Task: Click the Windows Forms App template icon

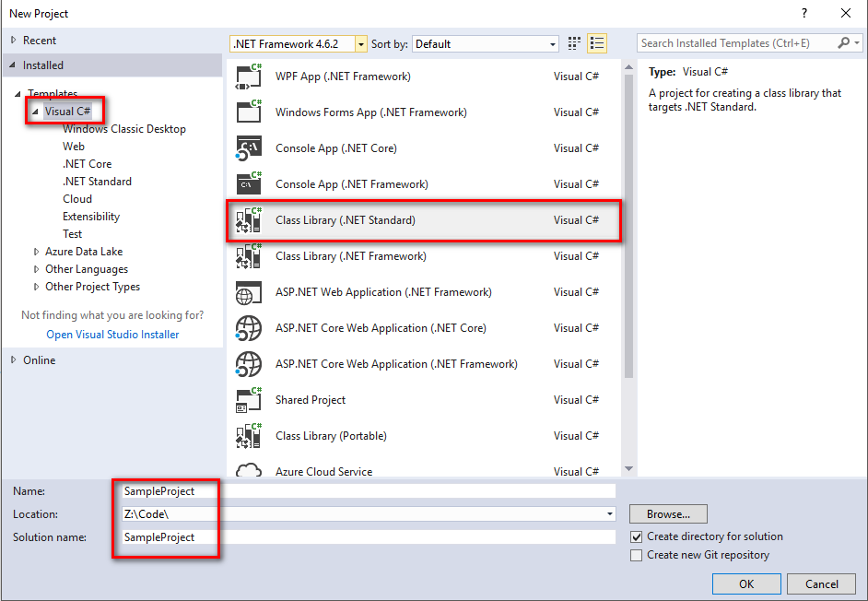Action: click(249, 112)
